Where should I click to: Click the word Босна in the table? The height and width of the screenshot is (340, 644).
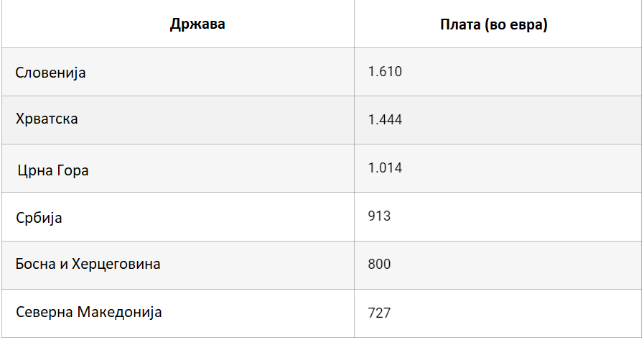pos(35,264)
